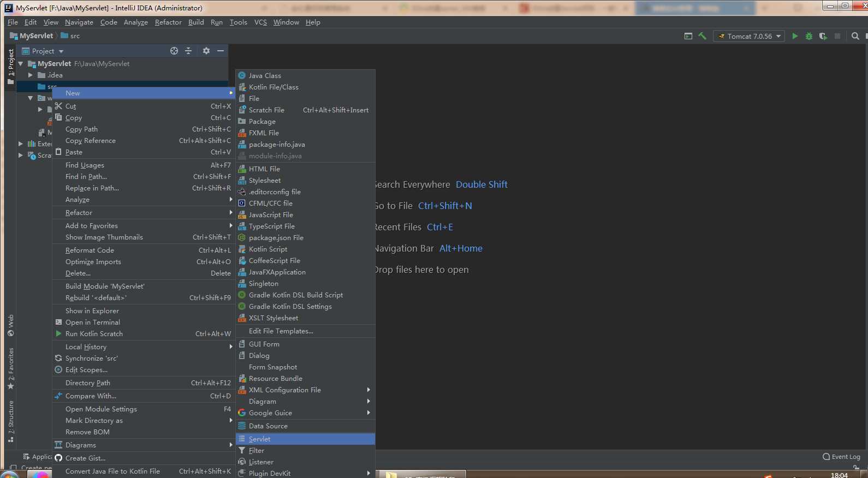Click Open in Terminal entry
This screenshot has width=868, height=478.
pyautogui.click(x=143, y=322)
